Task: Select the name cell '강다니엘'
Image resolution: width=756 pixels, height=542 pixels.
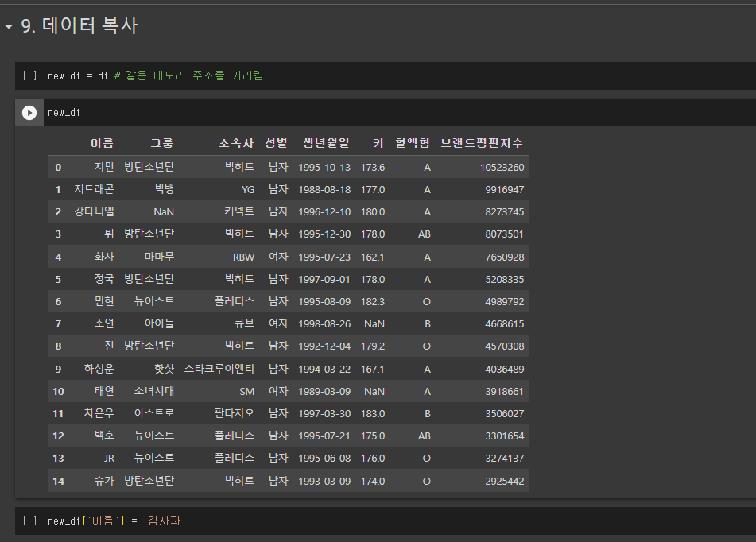Action: (x=94, y=211)
